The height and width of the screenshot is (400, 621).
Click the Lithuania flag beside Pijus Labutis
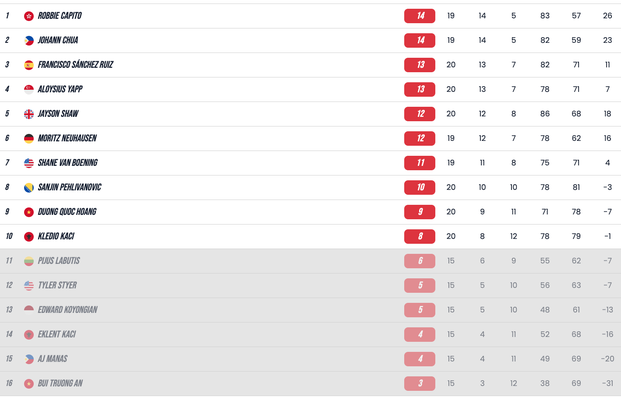point(29,261)
